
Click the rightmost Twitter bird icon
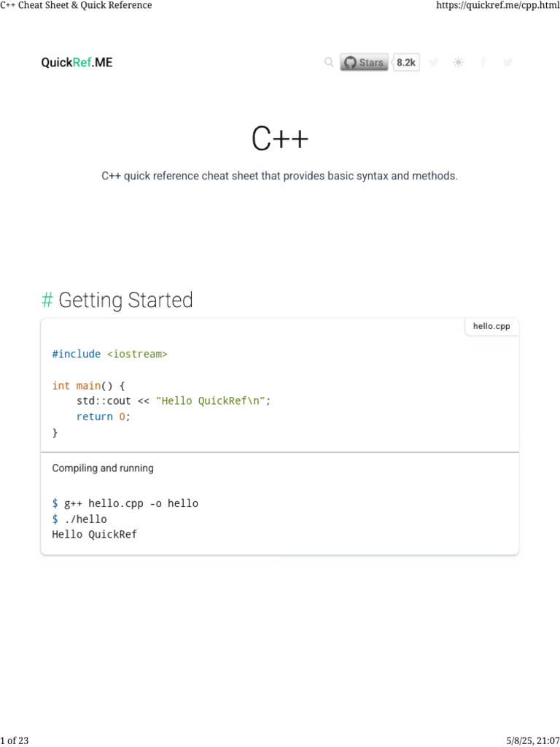click(x=508, y=63)
